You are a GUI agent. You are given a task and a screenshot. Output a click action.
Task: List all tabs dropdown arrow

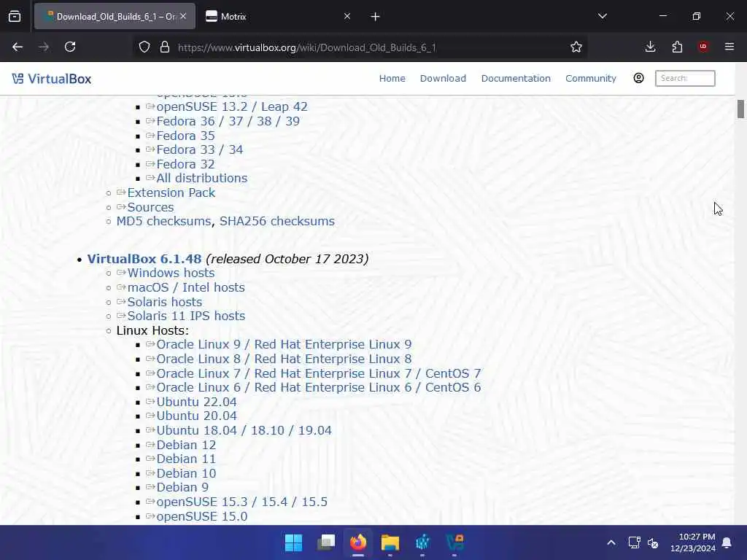(x=603, y=16)
